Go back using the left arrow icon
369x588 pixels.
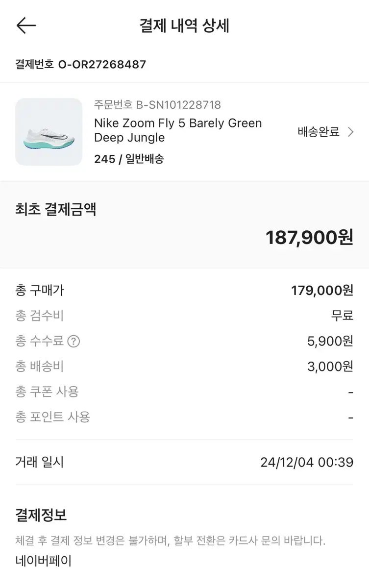click(26, 25)
